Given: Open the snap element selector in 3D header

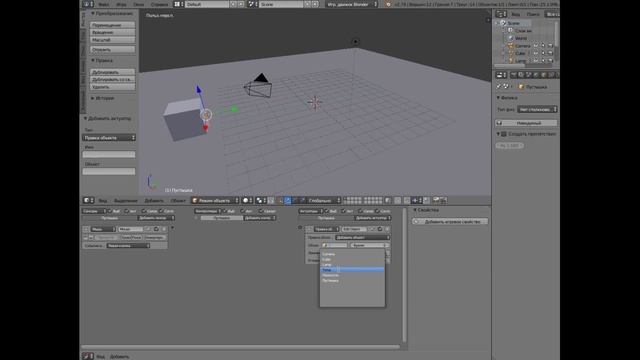Looking at the screenshot, I should pyautogui.click(x=416, y=200).
